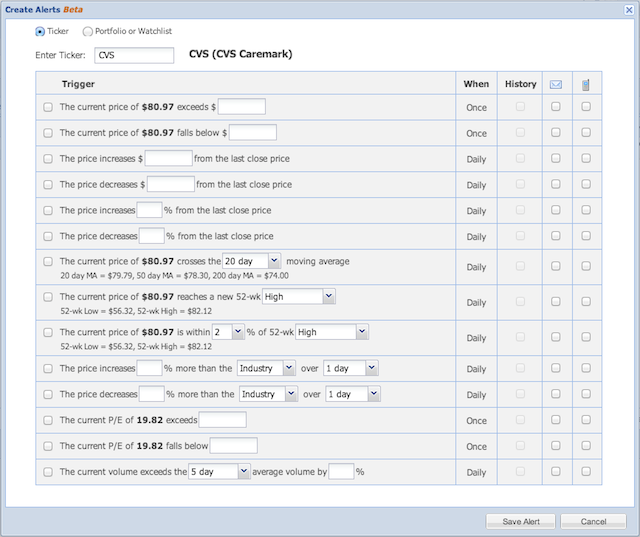The height and width of the screenshot is (537, 640).
Task: Click the Save Alert button
Action: pos(520,521)
